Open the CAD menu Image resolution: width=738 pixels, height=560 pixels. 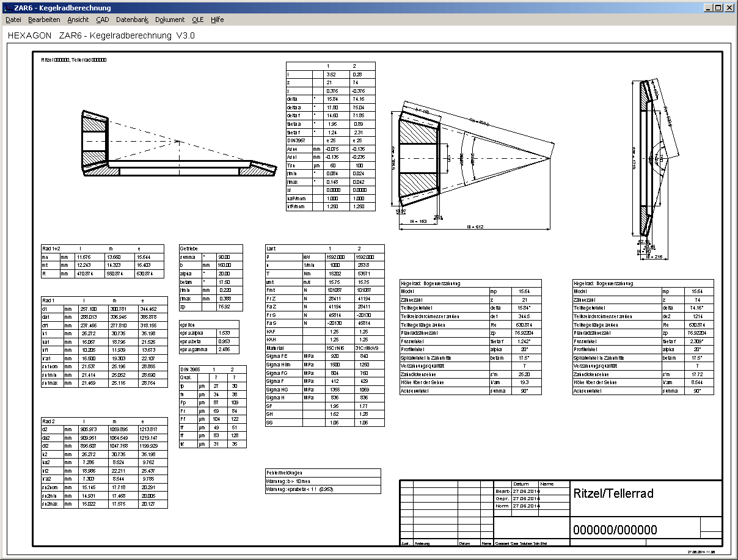pyautogui.click(x=102, y=20)
